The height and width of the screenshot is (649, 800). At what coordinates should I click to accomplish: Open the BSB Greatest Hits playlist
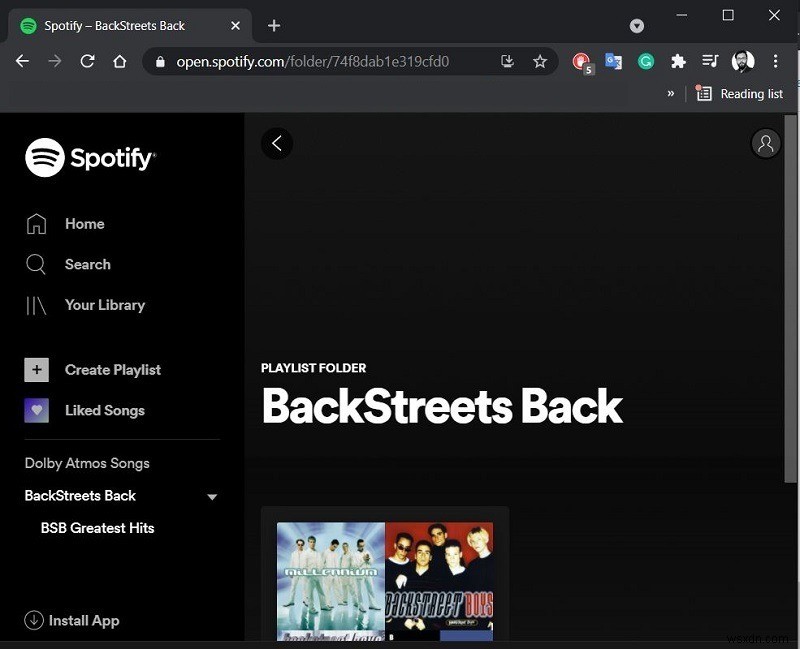(x=96, y=528)
